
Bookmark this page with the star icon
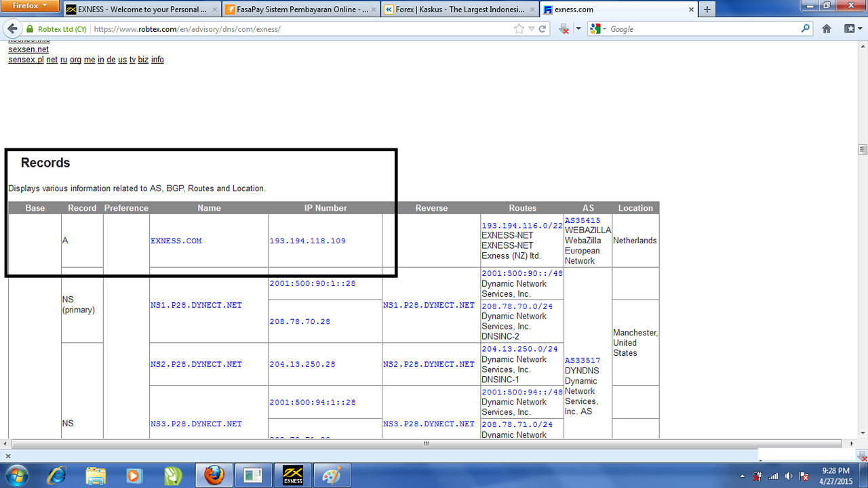pos(519,29)
